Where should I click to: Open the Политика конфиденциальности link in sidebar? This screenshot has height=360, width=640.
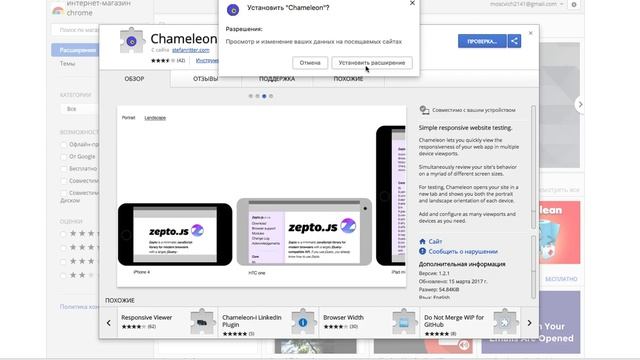79,307
